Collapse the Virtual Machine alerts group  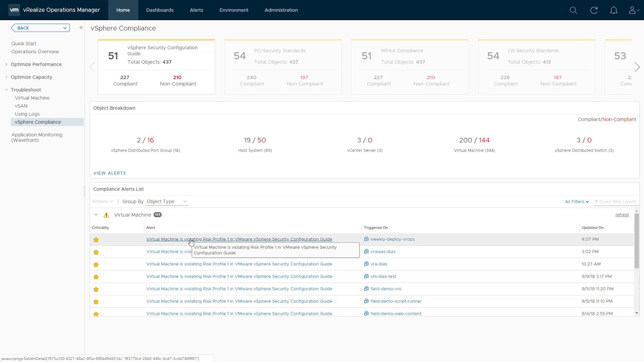[96, 215]
